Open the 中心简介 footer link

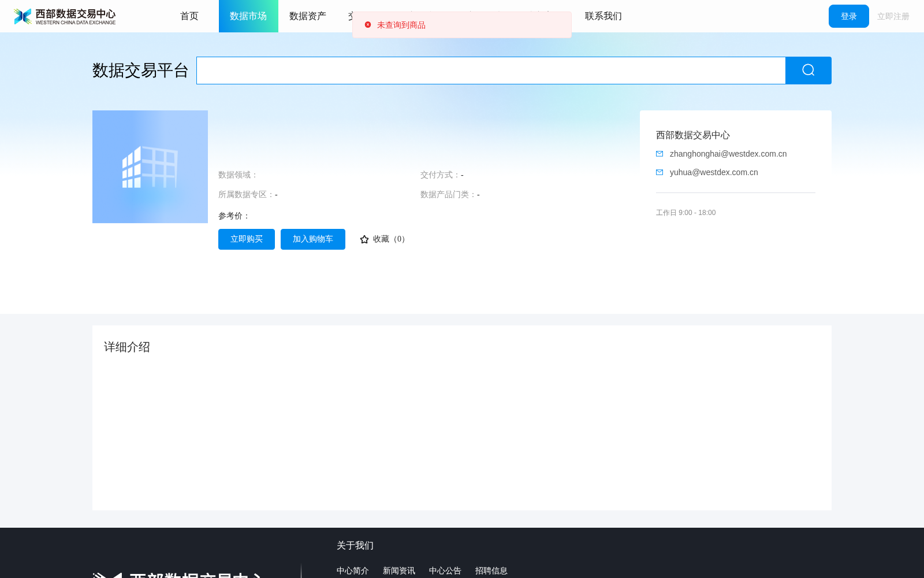pyautogui.click(x=353, y=570)
